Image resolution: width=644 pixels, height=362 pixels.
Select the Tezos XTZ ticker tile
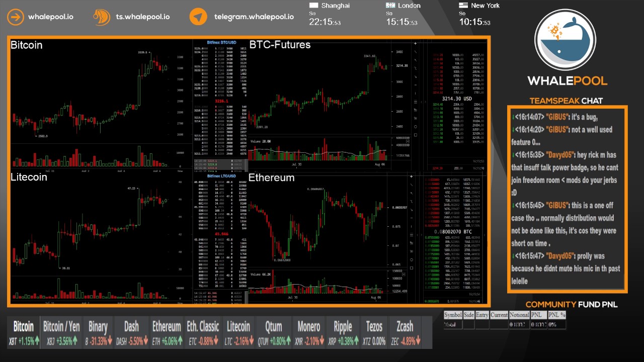[374, 333]
